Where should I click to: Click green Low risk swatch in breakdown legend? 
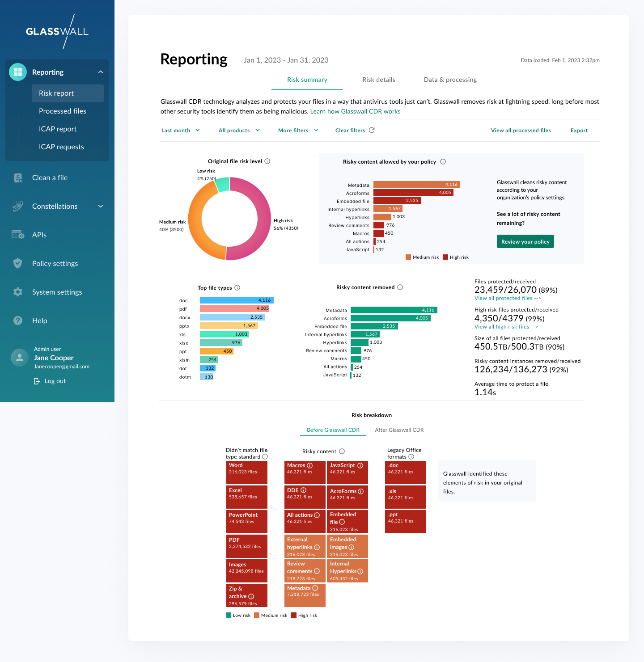(x=229, y=615)
